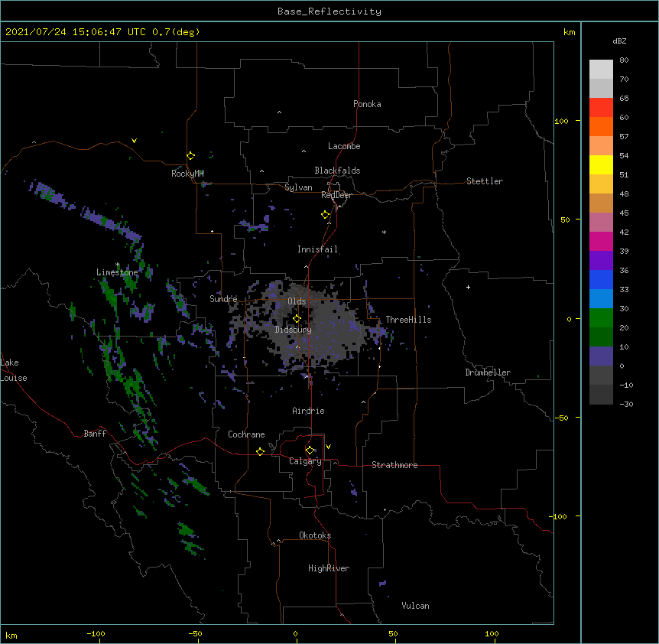
Task: Click the white asterisk above Limestone label
Action: tap(118, 265)
